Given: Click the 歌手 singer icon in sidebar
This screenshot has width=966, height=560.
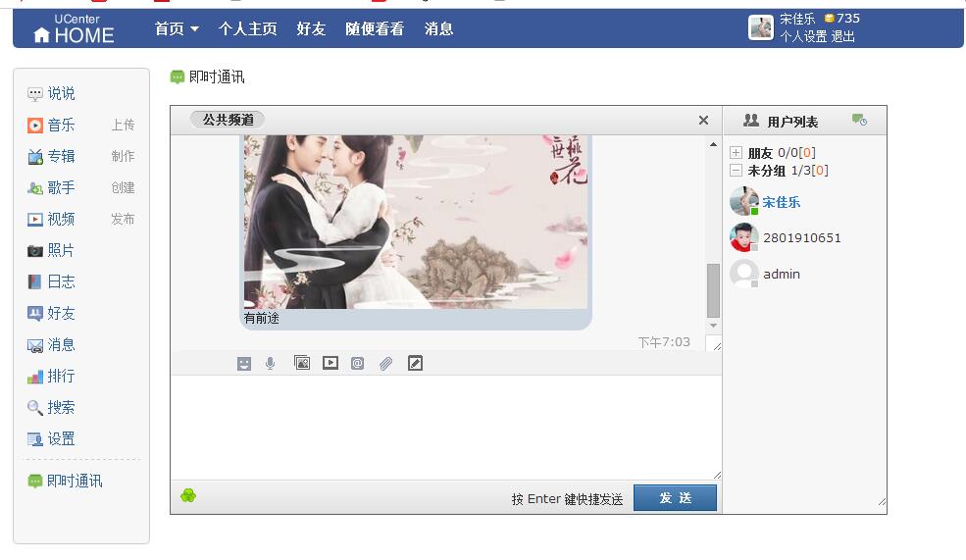Looking at the screenshot, I should pyautogui.click(x=35, y=188).
